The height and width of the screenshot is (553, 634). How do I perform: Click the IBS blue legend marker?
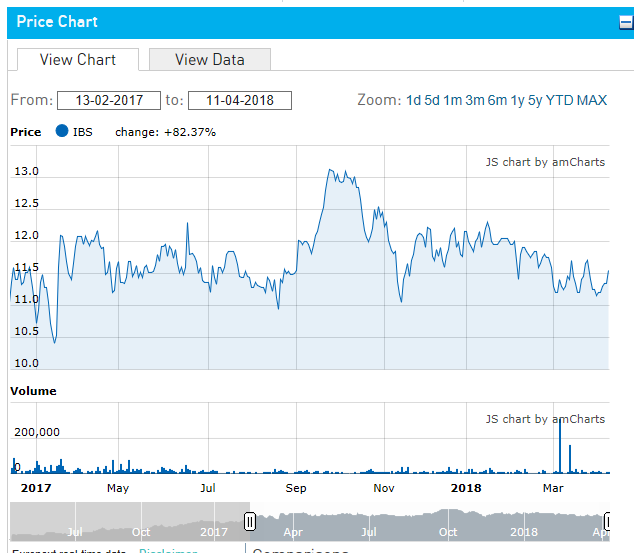pos(62,131)
